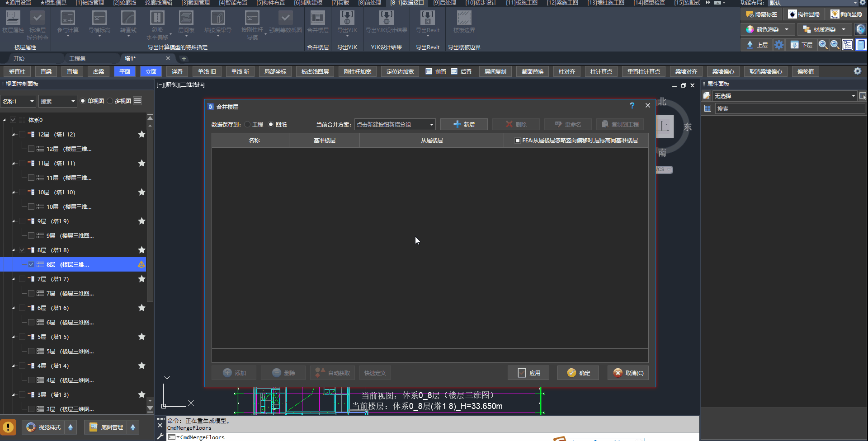Select the 多视图 radio option
The height and width of the screenshot is (441, 868).
[x=110, y=101]
